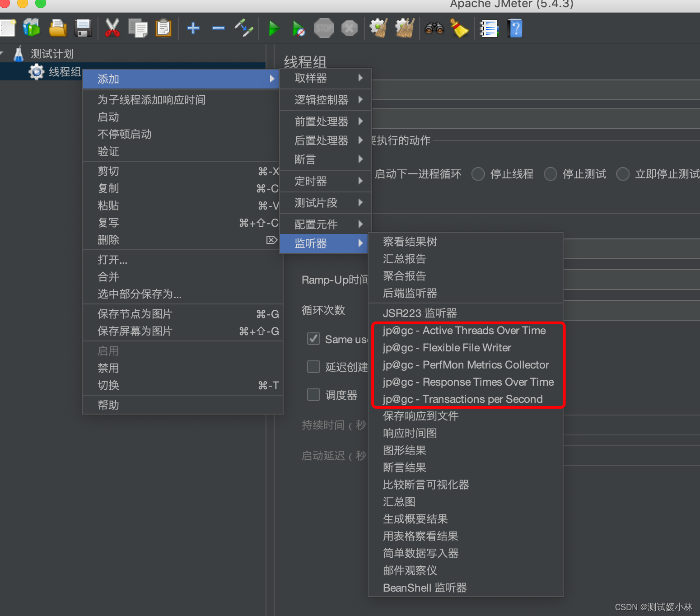Screen dimensions: 700x616
Task: Click the Copy icon in toolbar
Action: click(138, 28)
